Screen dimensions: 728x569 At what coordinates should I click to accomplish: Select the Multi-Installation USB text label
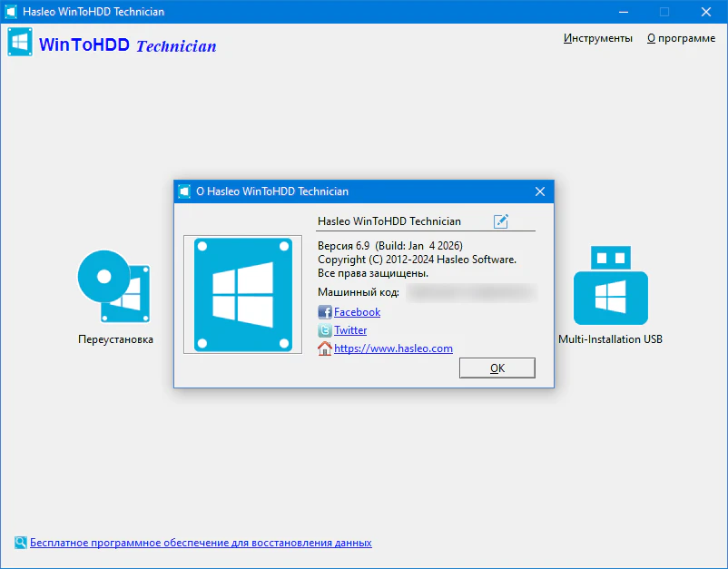coord(610,339)
